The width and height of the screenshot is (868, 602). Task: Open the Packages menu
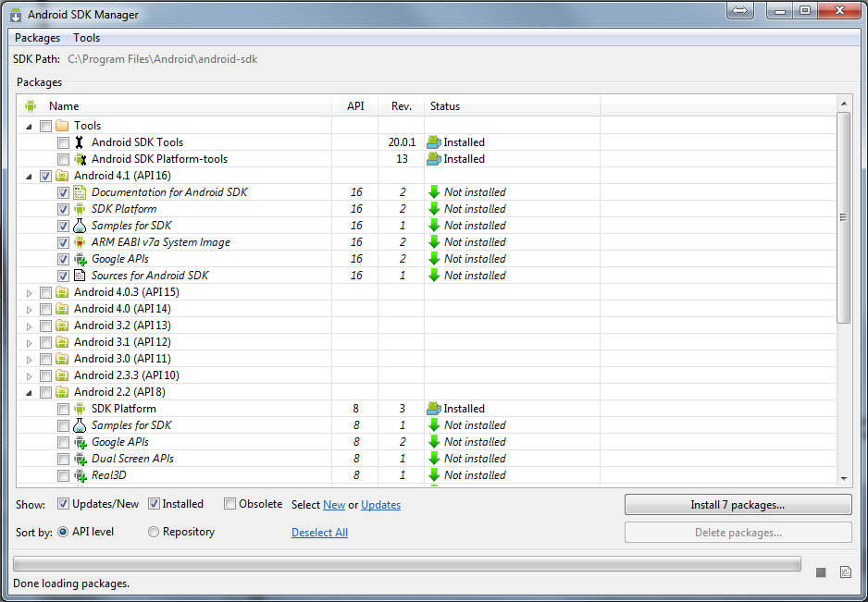37,38
